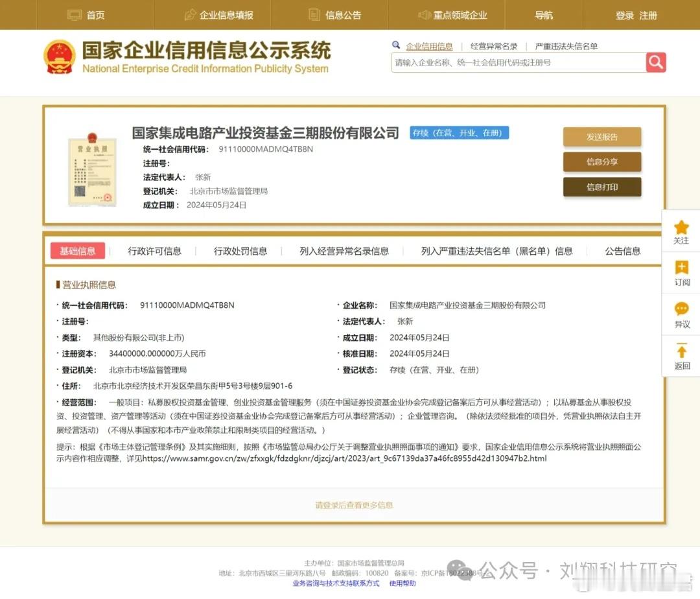Click the 异议 objection speech bubble icon

(681, 309)
